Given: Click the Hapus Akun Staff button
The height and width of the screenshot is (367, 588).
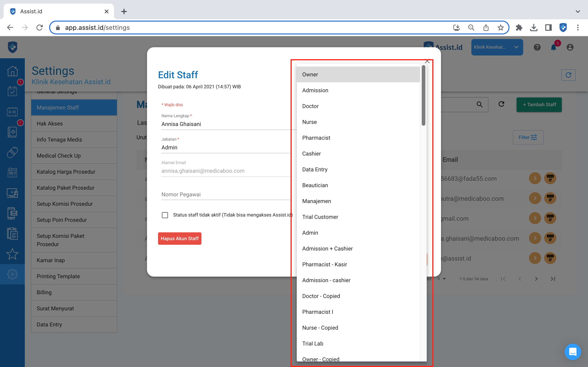Looking at the screenshot, I should [180, 238].
